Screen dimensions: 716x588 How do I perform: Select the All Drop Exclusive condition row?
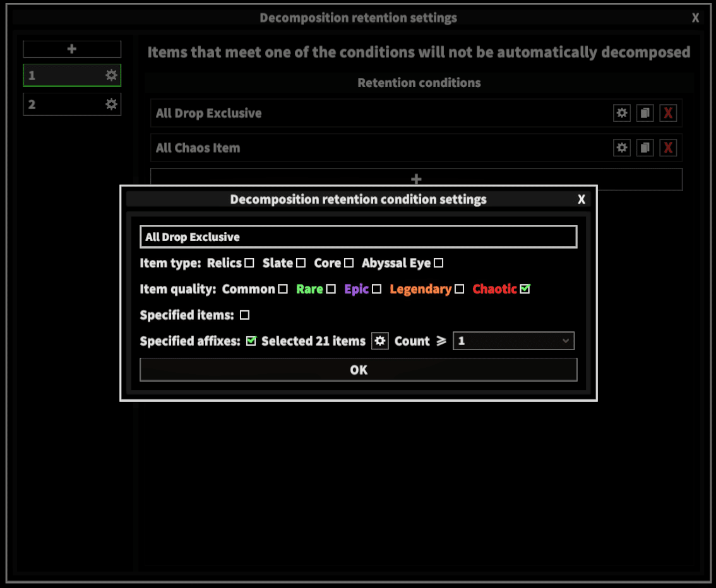pyautogui.click(x=417, y=113)
